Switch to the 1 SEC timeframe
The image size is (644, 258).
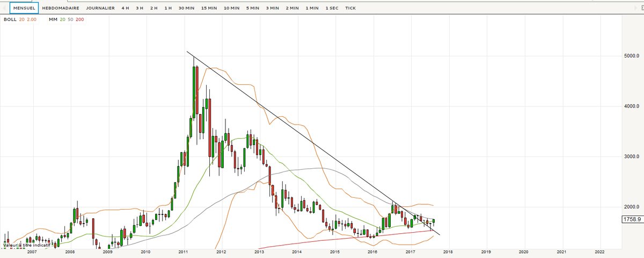point(332,9)
